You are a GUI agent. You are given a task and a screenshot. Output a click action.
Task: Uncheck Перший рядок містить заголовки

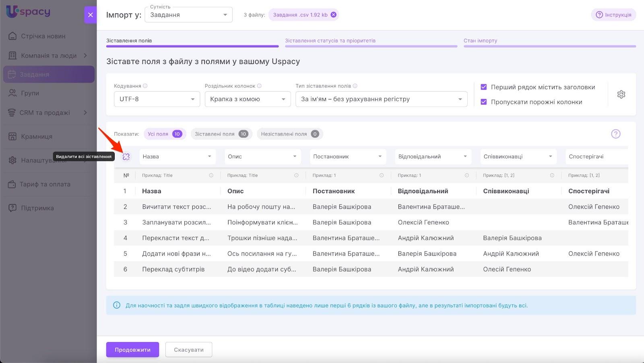point(484,87)
